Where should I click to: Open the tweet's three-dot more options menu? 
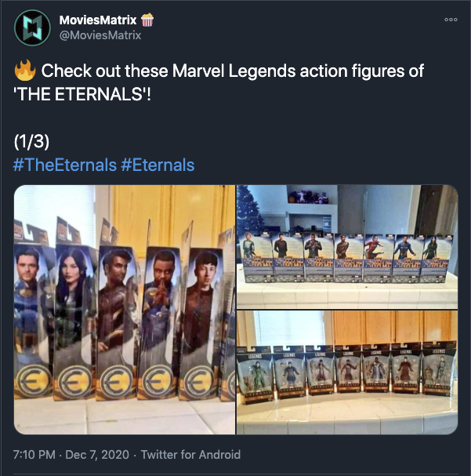(x=451, y=20)
